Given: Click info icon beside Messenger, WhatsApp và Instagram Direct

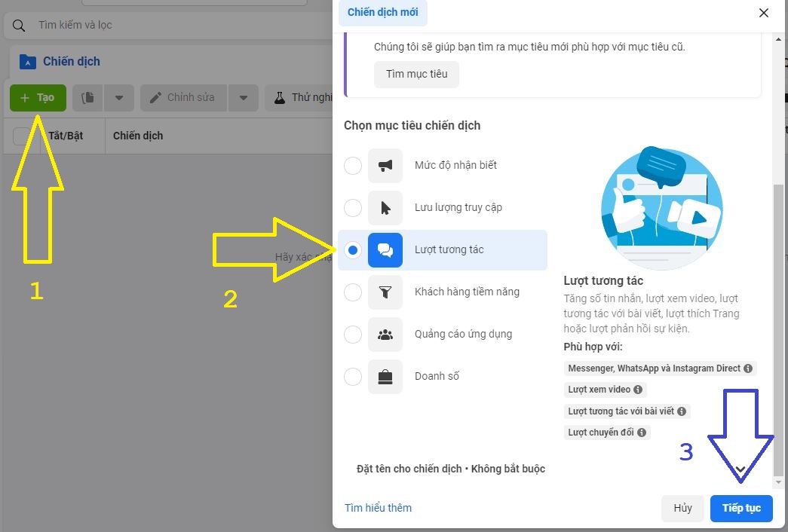Looking at the screenshot, I should coord(748,368).
